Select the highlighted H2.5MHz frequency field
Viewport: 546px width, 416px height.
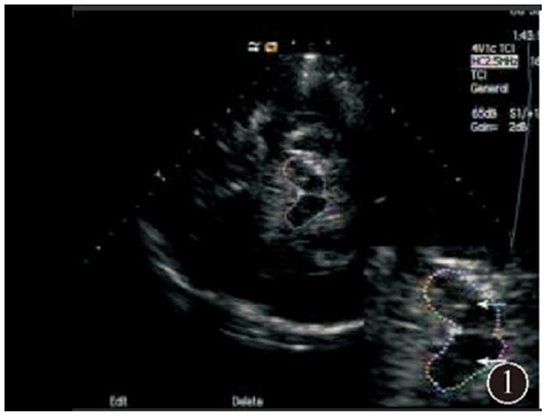pyautogui.click(x=494, y=61)
